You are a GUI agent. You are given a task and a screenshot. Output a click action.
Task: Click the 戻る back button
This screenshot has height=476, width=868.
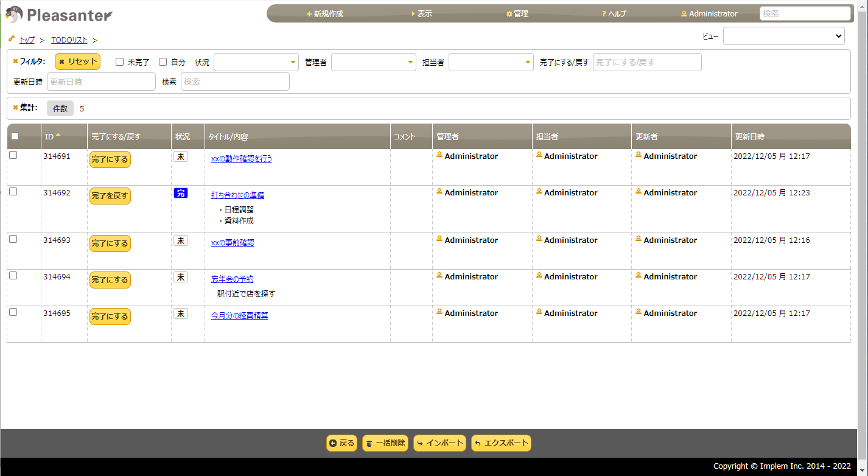341,443
